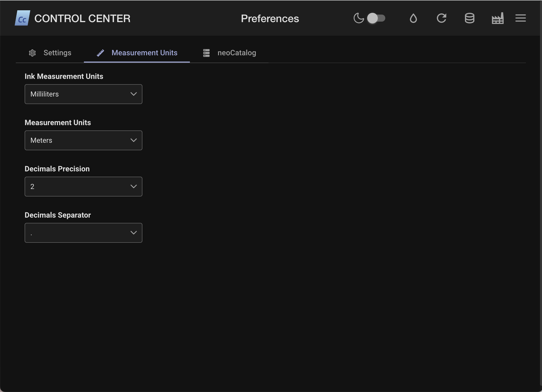542x392 pixels.
Task: Select the Measurement Units tab
Action: click(x=144, y=53)
